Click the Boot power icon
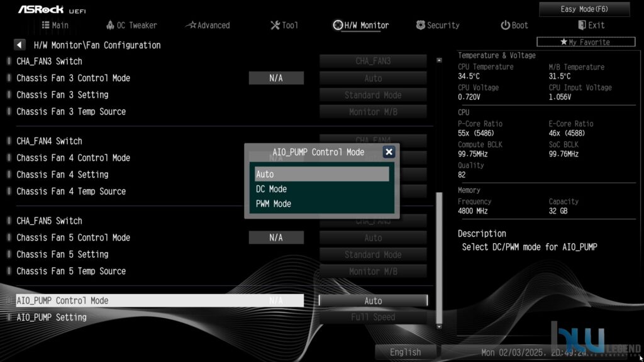 [x=505, y=25]
